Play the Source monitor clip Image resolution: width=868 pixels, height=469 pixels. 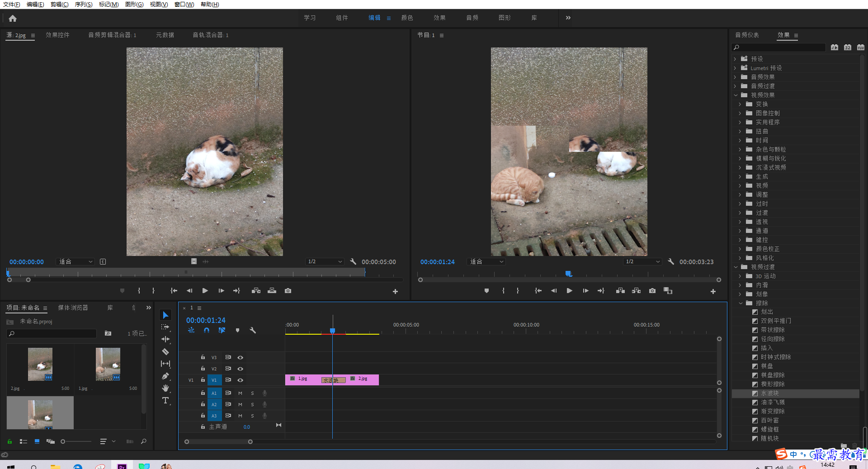pos(205,291)
